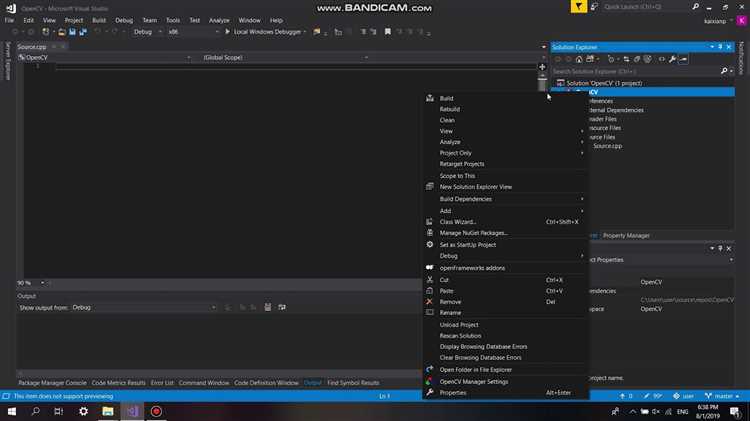Click the Paste clipboard icon
Screen dimensions: 750x421
tap(430, 291)
